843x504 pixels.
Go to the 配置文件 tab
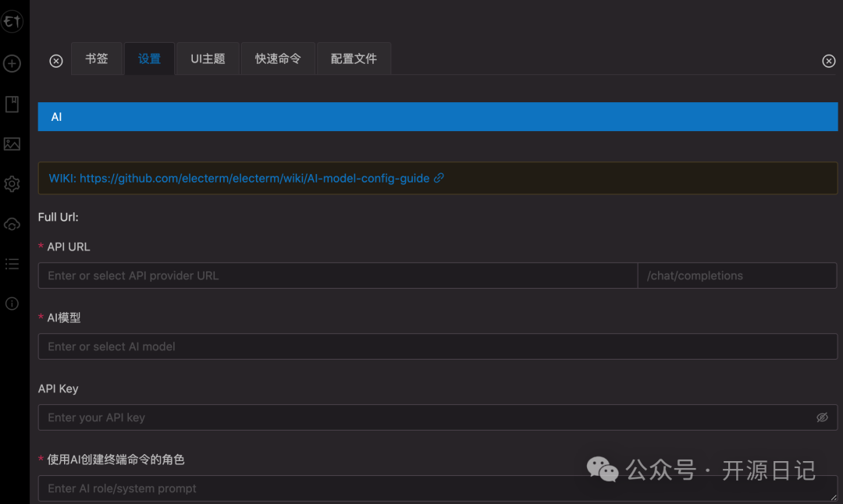tap(354, 59)
